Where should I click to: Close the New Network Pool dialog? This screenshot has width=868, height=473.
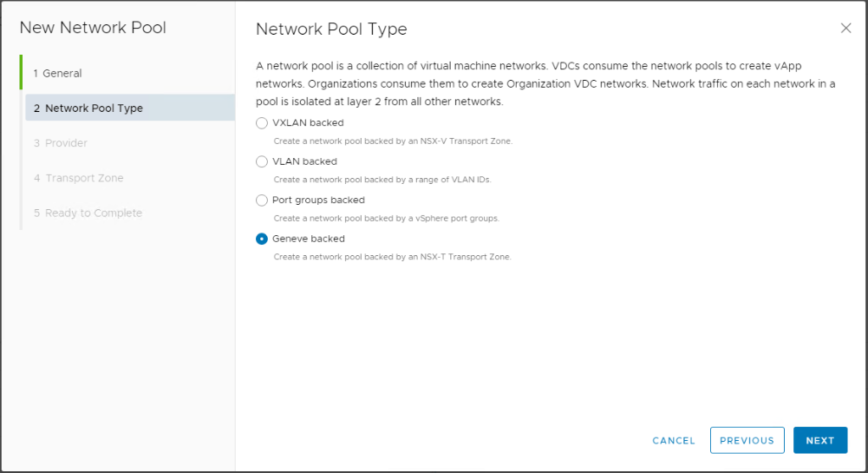click(x=845, y=29)
